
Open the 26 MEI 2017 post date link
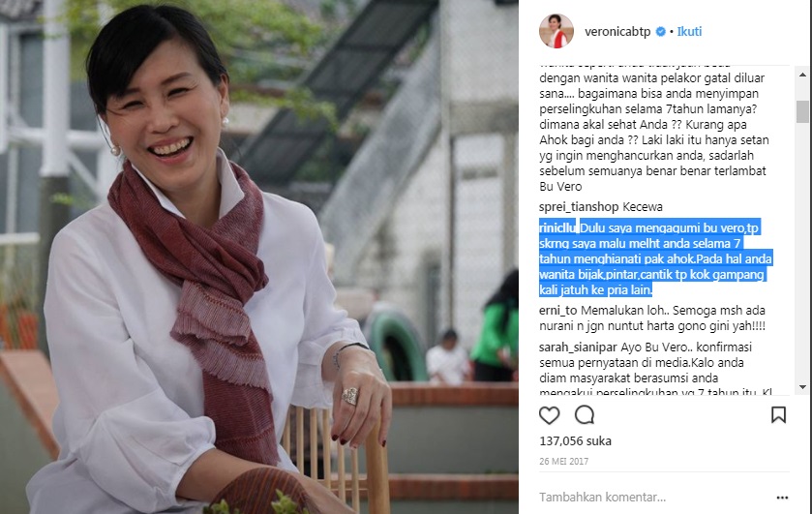coord(564,461)
